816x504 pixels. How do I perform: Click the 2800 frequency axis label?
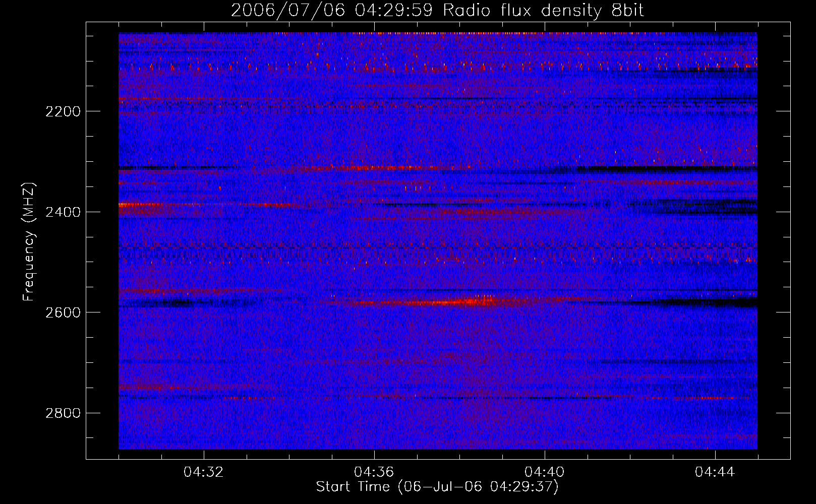pyautogui.click(x=63, y=413)
